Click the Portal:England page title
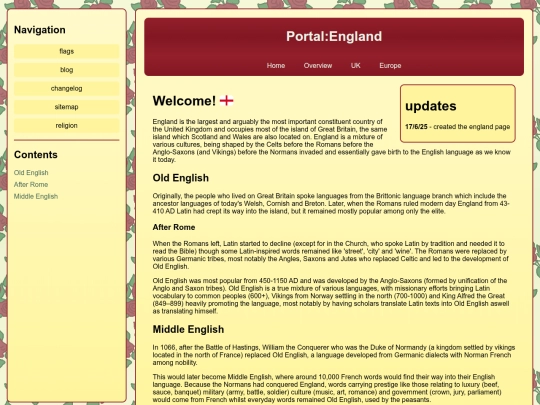Screen dimensions: 540x405 (x=334, y=36)
